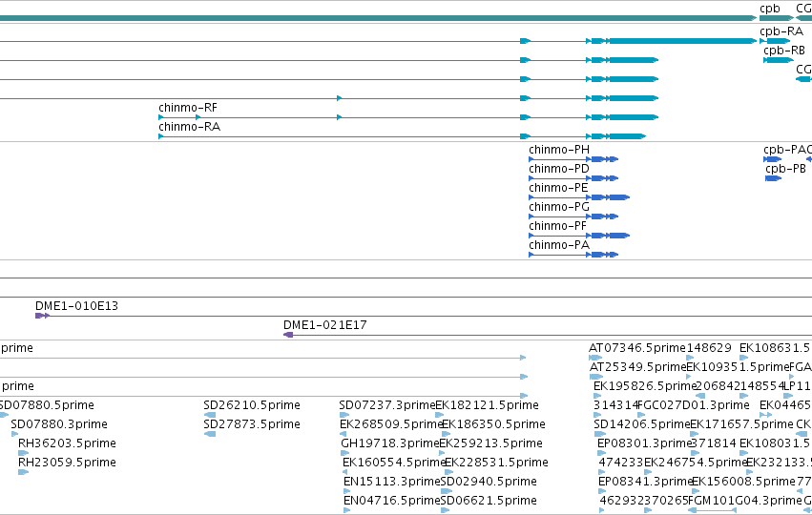Click the FGM101G04.3prime label
Viewport: 812px width, 515px height.
[x=744, y=501]
